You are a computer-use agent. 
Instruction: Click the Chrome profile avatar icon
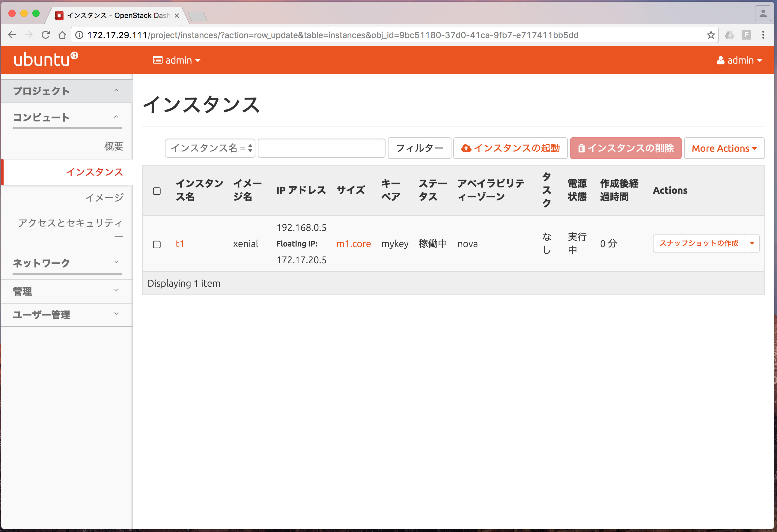(763, 13)
